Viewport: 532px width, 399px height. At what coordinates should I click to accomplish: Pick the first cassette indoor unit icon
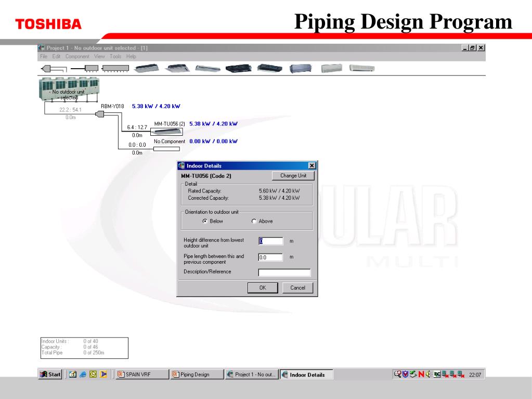(146, 69)
